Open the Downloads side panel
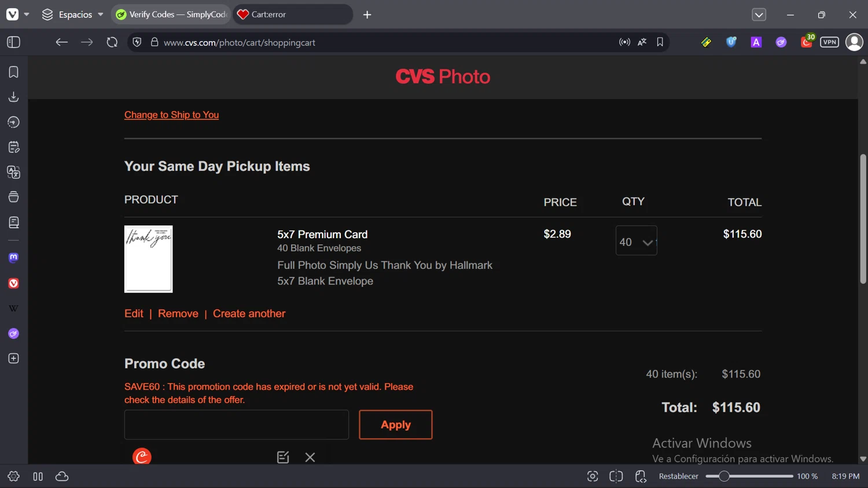 tap(14, 97)
